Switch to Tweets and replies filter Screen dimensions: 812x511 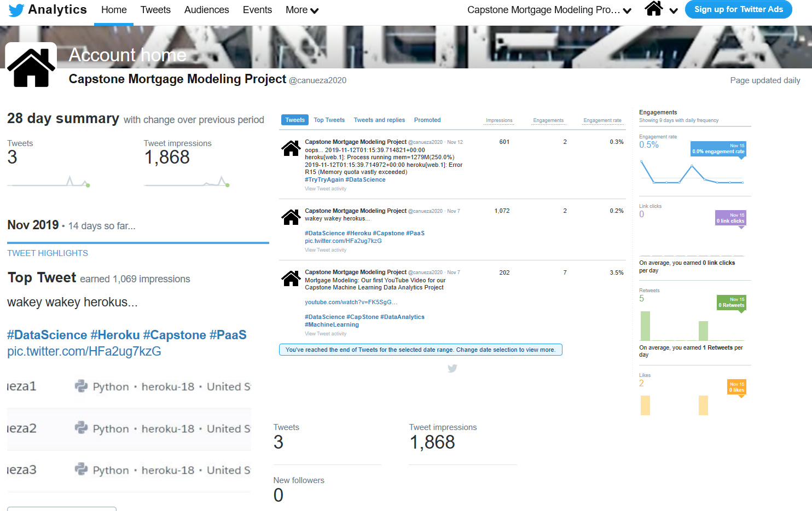(x=379, y=120)
